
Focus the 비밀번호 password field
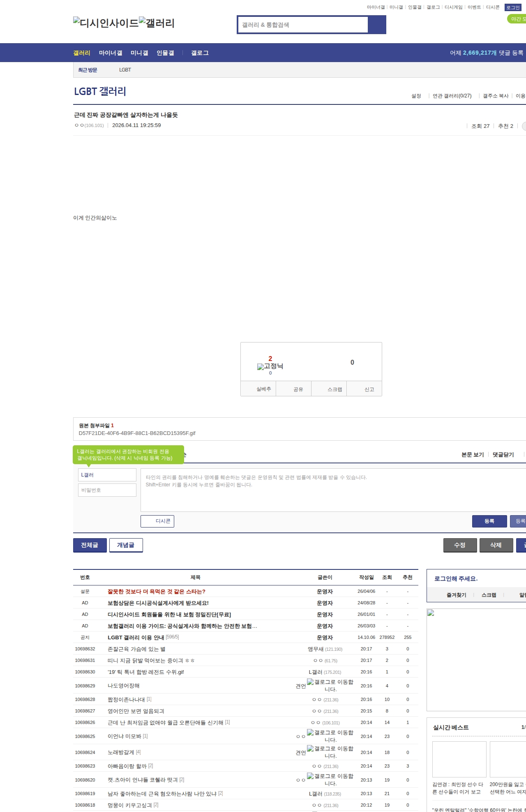pos(107,490)
